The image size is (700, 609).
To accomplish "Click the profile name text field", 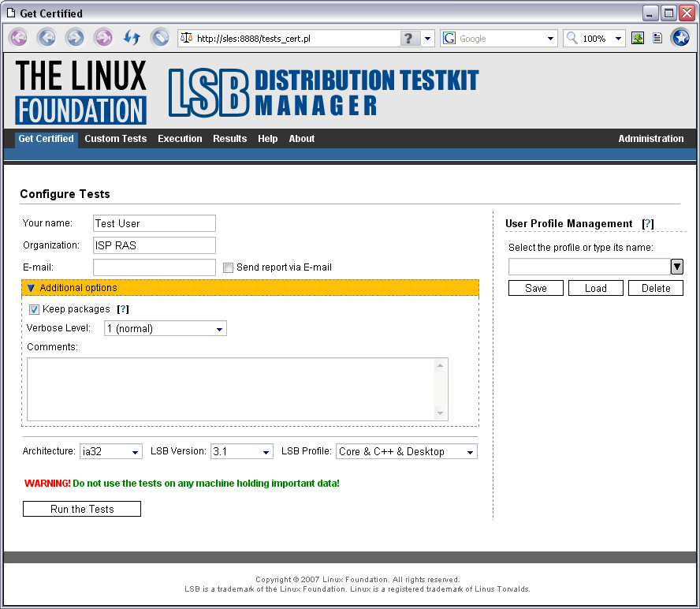I will pyautogui.click(x=590, y=267).
